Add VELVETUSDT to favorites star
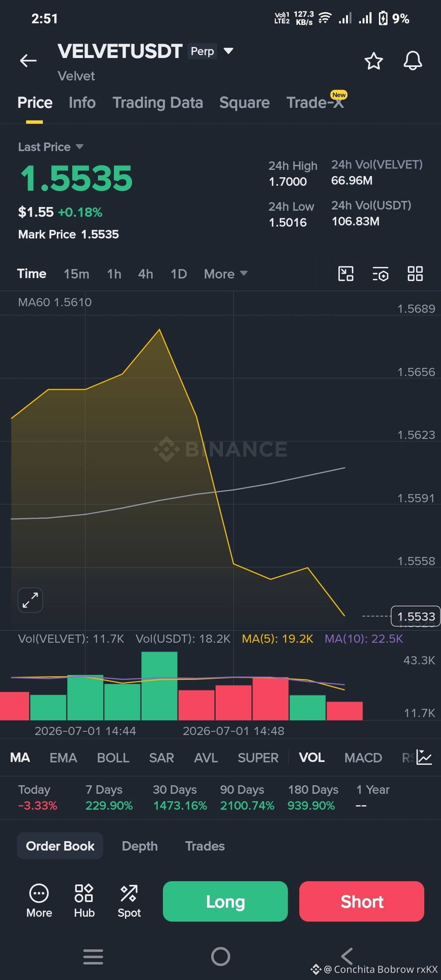Viewport: 441px width, 980px height. click(x=373, y=61)
